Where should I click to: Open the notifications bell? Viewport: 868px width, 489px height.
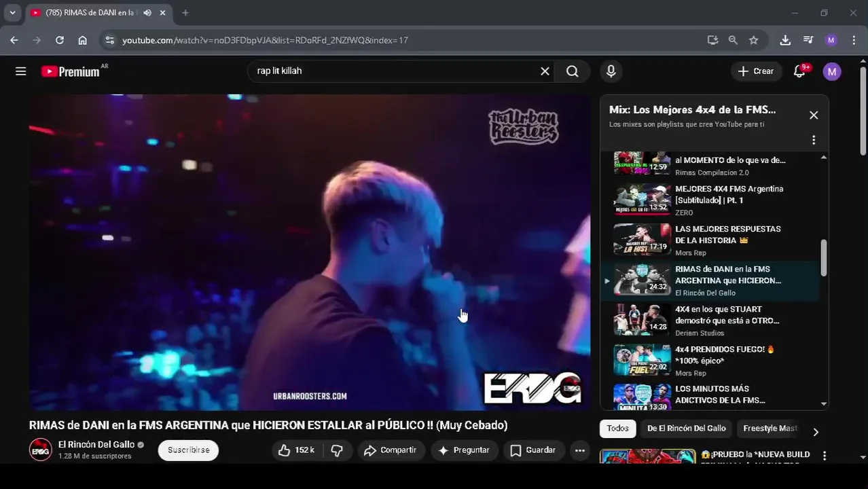[799, 71]
